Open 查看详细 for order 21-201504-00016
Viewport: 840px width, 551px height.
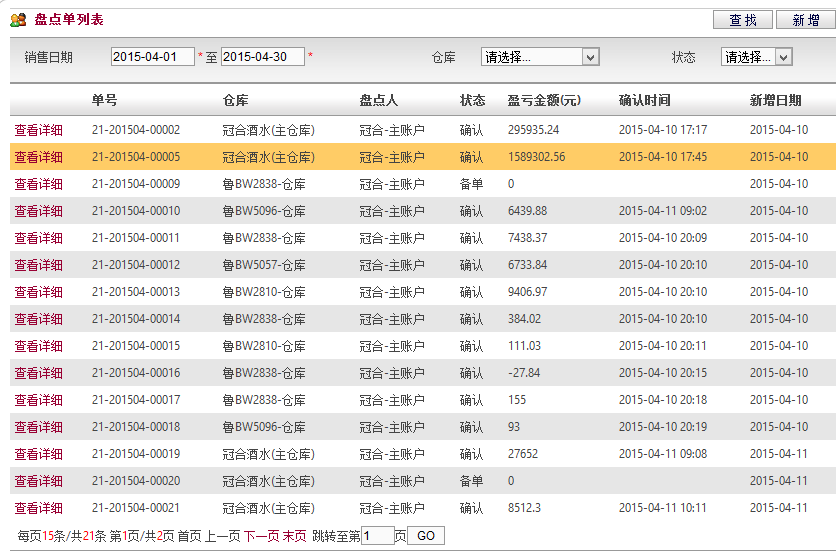click(x=39, y=373)
